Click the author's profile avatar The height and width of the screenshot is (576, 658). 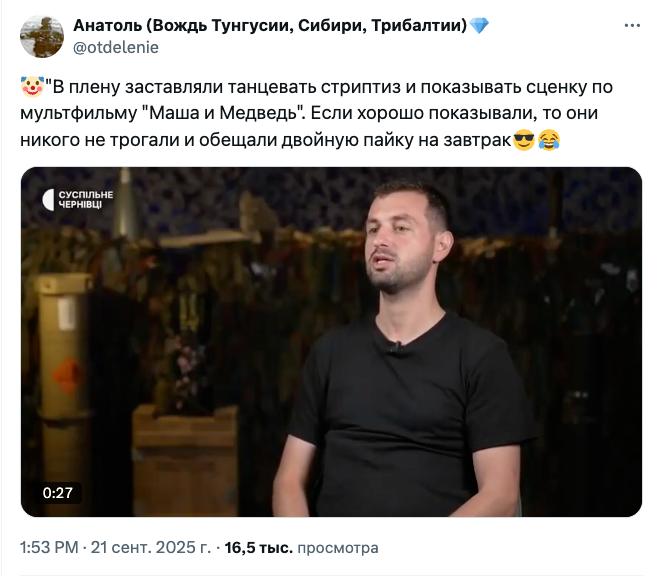click(x=41, y=35)
